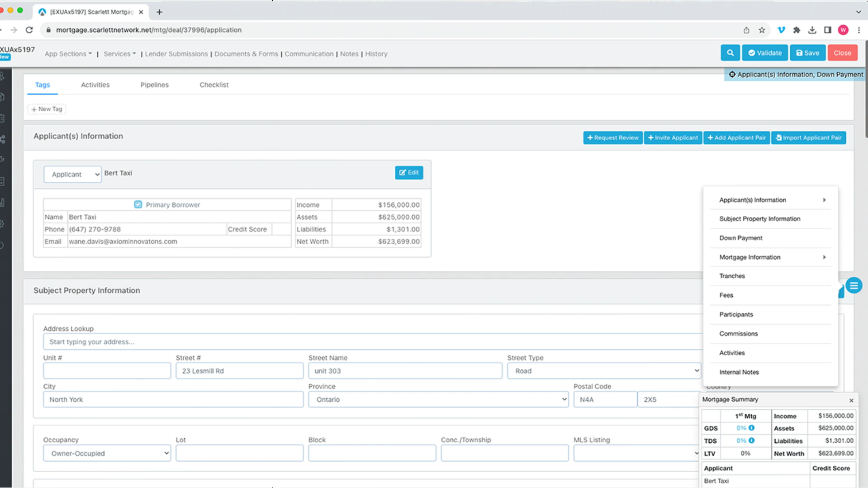Close the Mortgage Summary panel

tap(851, 400)
